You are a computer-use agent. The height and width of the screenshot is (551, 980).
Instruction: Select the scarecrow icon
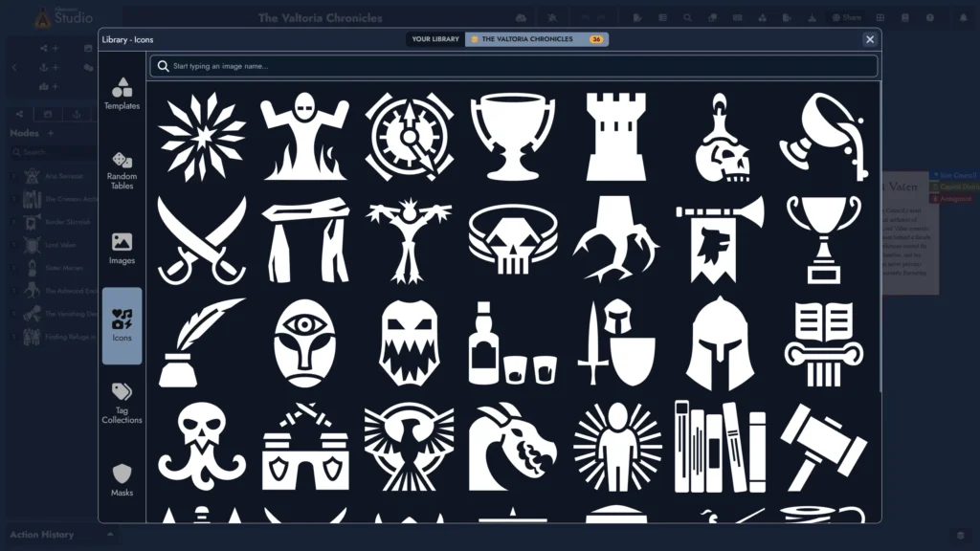pos(409,240)
